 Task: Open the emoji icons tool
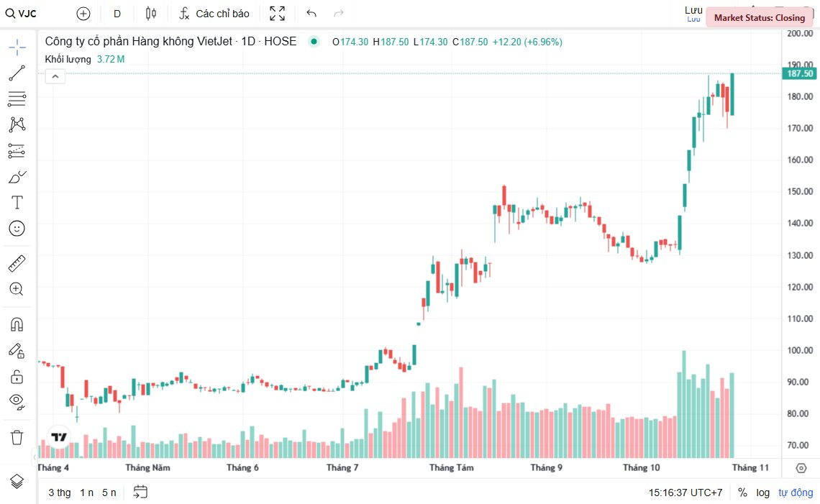coord(17,229)
